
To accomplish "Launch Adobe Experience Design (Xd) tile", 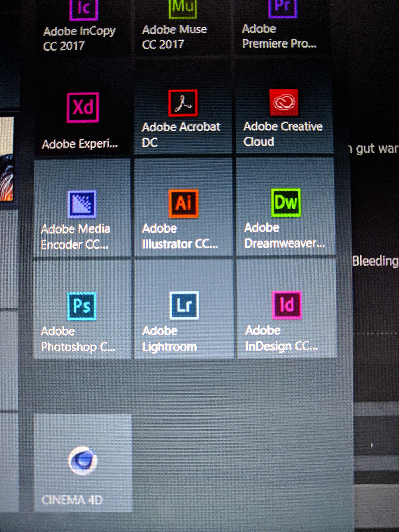I will point(83,108).
